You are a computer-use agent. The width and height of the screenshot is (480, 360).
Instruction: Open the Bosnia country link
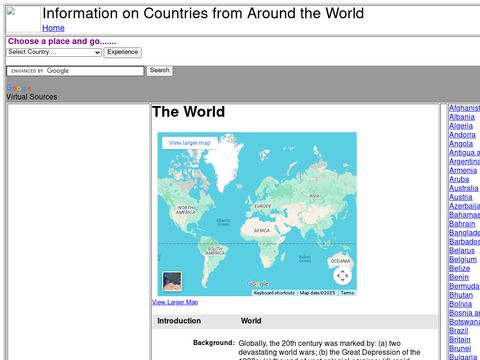coord(464,313)
